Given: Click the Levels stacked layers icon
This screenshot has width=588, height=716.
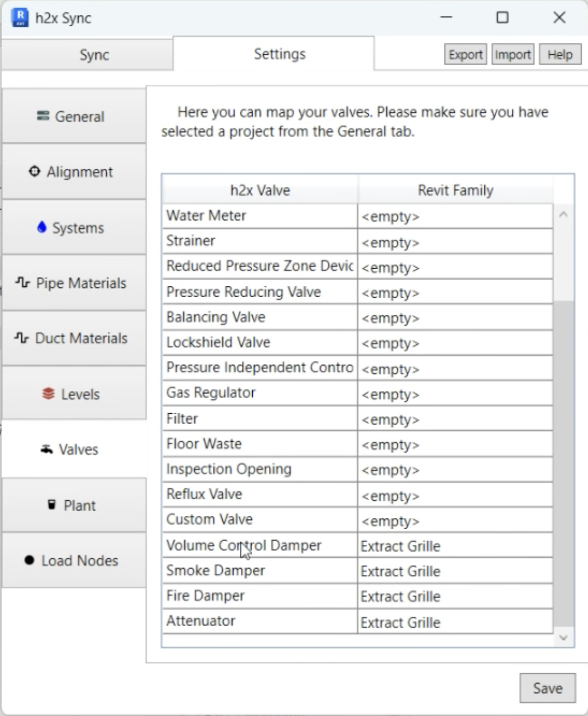Looking at the screenshot, I should (x=48, y=394).
